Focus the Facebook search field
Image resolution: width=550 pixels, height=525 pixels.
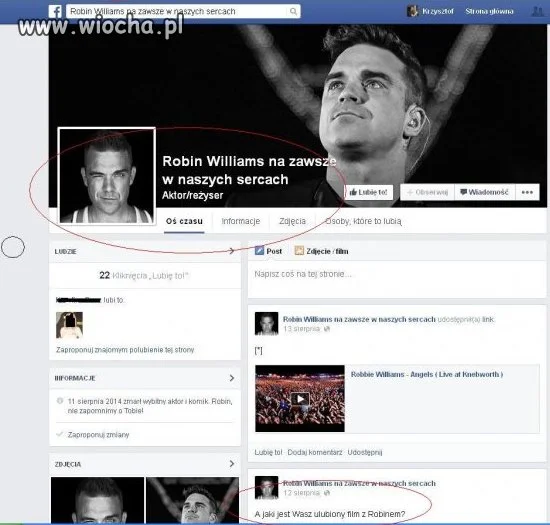183,12
